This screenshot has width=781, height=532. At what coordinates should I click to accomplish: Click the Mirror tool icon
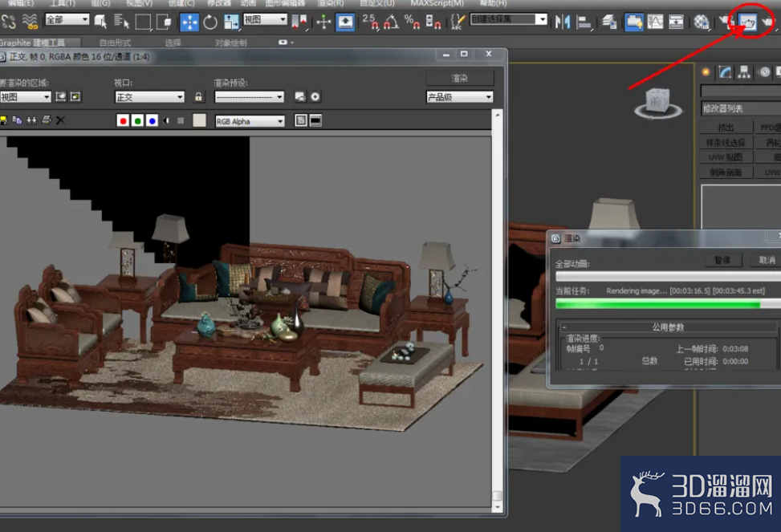563,22
